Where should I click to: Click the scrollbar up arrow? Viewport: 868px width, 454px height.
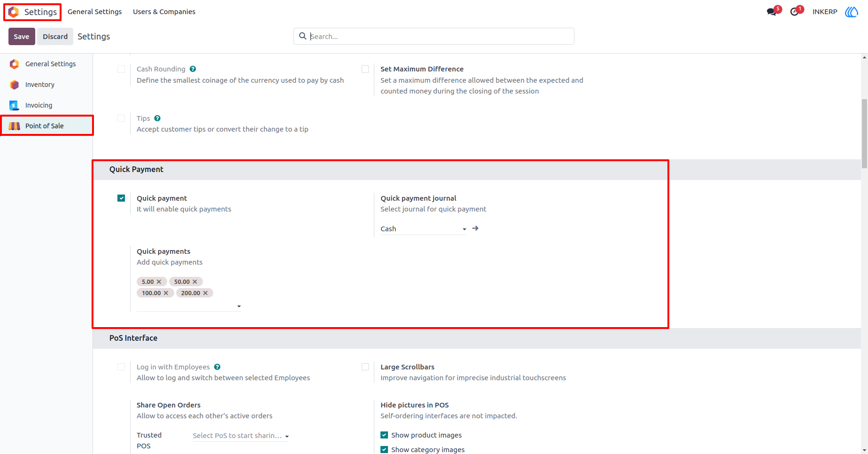click(x=864, y=57)
